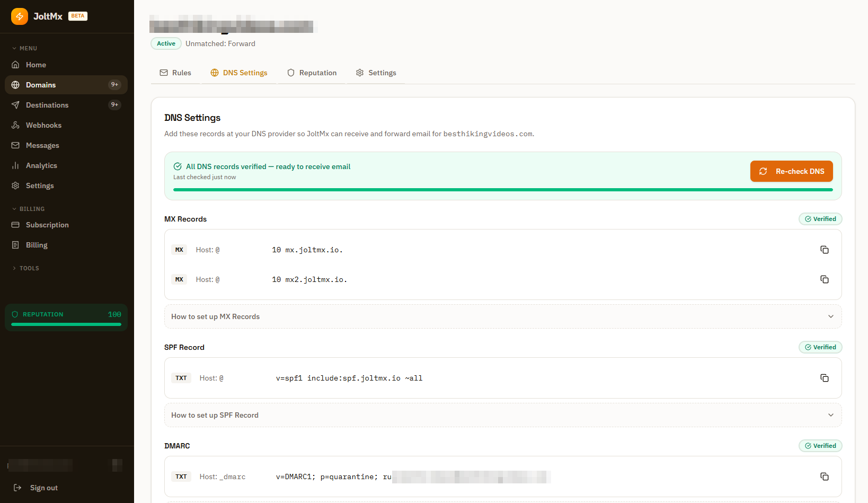
Task: Open Subscription under Billing
Action: pos(66,225)
